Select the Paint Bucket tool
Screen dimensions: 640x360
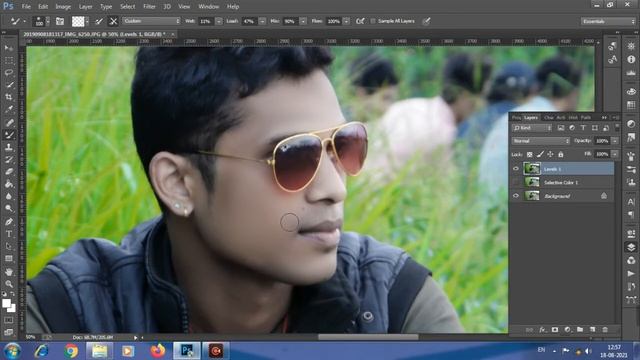(9, 184)
